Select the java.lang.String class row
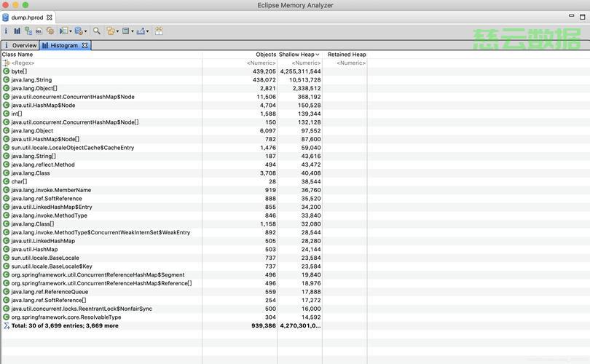590x364 pixels. pyautogui.click(x=31, y=80)
